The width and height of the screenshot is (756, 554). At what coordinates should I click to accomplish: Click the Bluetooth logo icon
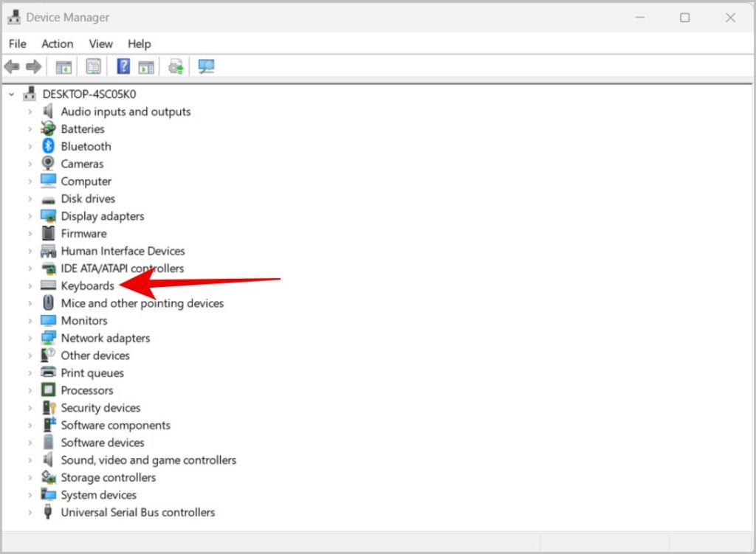coord(48,146)
